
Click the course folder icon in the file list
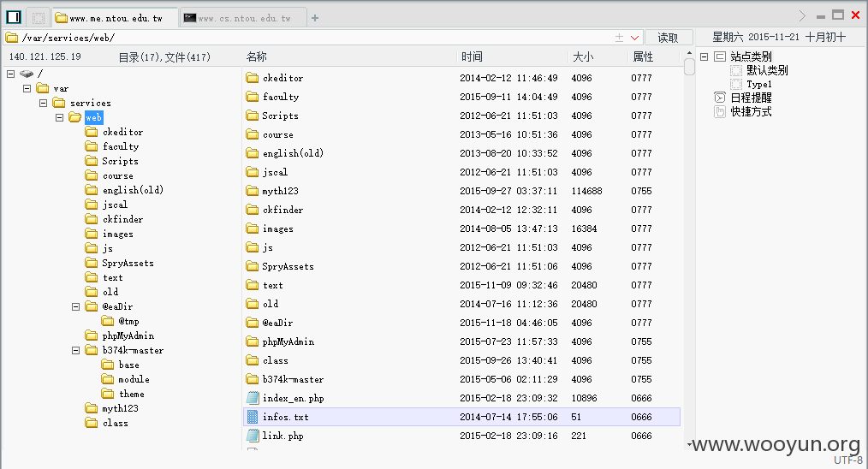click(253, 134)
